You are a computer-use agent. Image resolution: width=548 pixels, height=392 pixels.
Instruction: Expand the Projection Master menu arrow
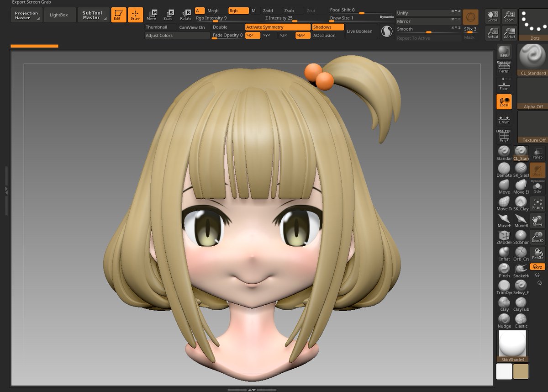coord(38,19)
